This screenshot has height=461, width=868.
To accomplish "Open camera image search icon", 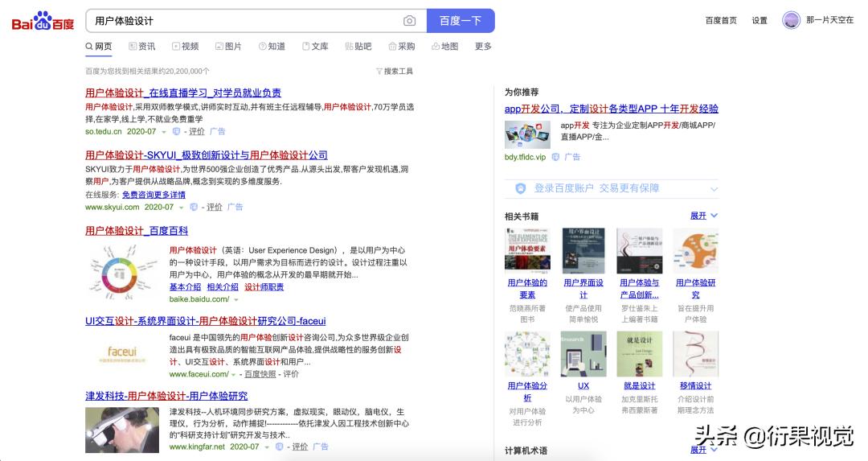I will click(x=409, y=20).
